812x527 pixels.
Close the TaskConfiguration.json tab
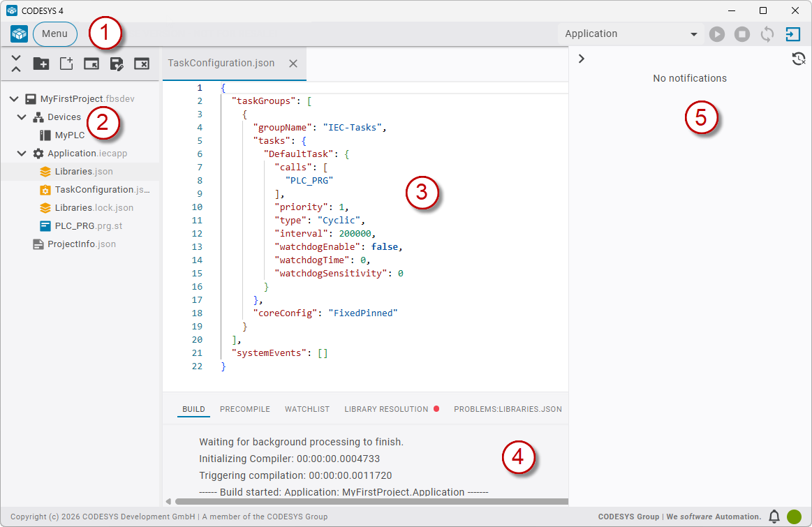pos(293,64)
